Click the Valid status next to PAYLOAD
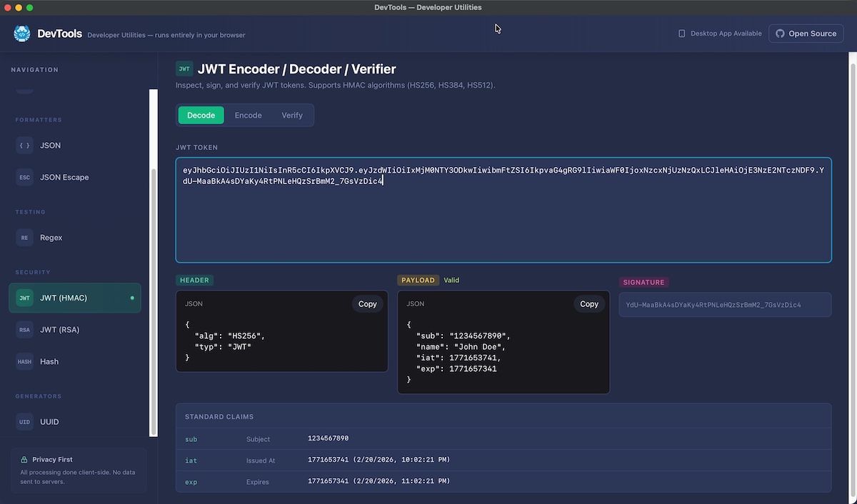857x504 pixels. pyautogui.click(x=451, y=281)
